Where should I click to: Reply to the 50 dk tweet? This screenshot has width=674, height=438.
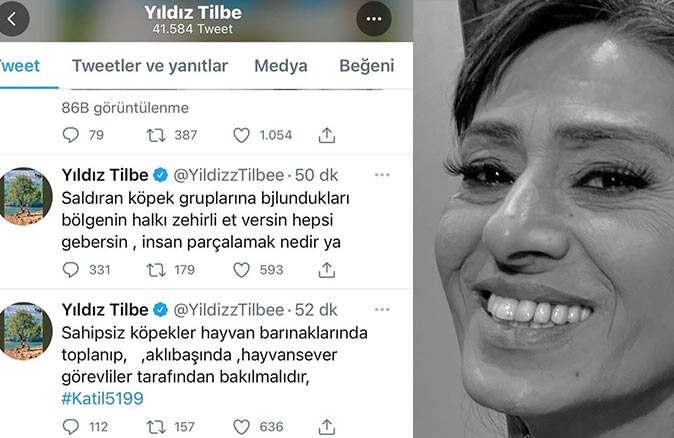pos(70,270)
